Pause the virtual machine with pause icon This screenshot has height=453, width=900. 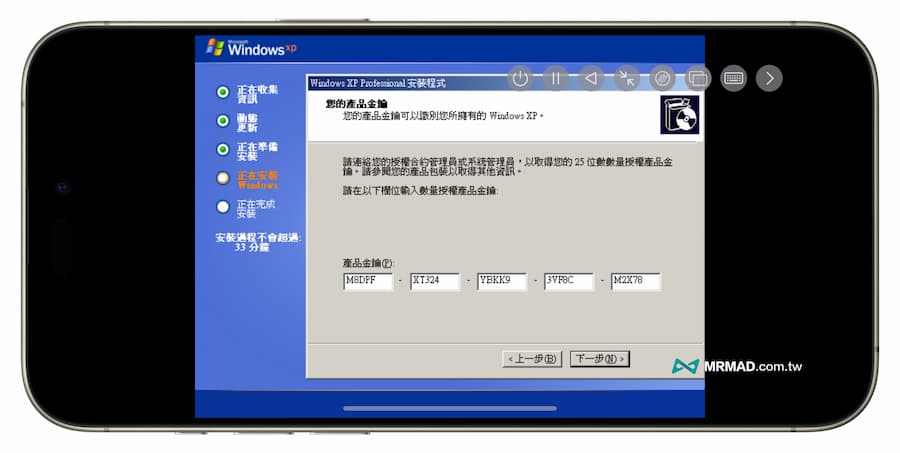(x=556, y=78)
